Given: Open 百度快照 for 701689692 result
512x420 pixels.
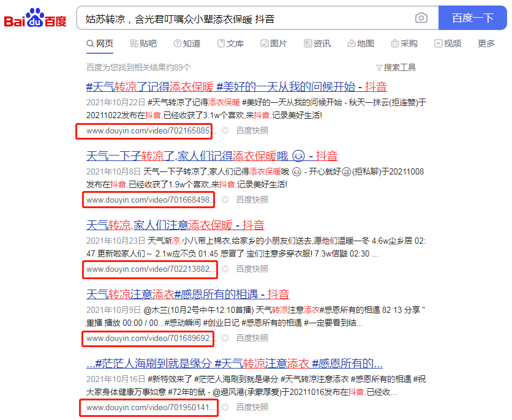Looking at the screenshot, I should tap(252, 338).
